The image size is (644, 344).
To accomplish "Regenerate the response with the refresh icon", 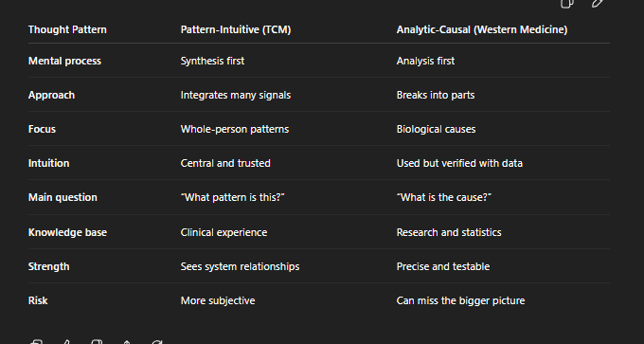I will pos(157,341).
